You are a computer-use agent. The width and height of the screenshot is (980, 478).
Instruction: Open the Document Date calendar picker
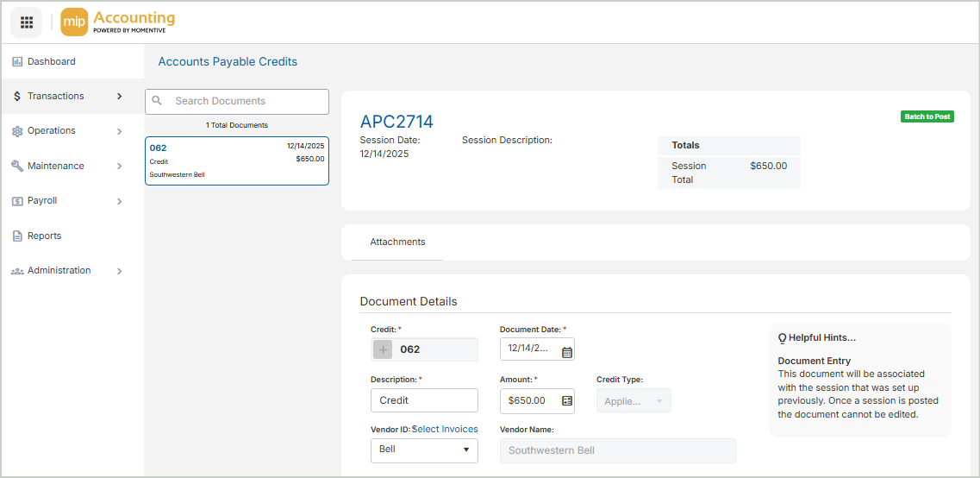566,352
